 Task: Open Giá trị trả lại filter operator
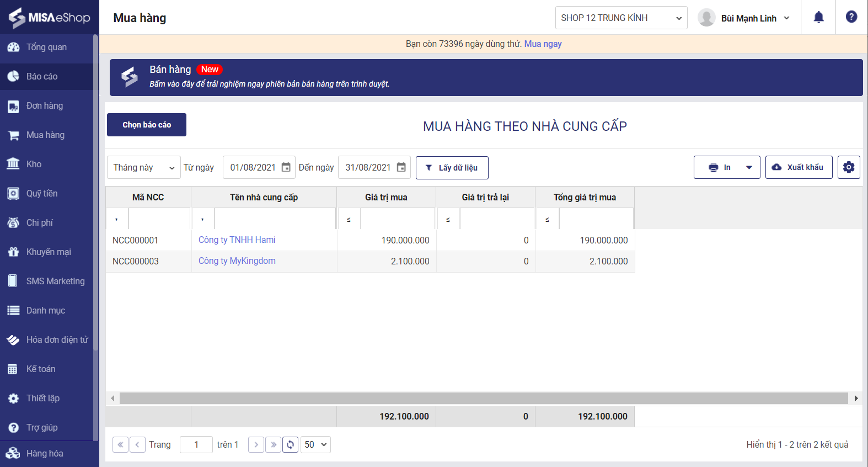tap(448, 219)
